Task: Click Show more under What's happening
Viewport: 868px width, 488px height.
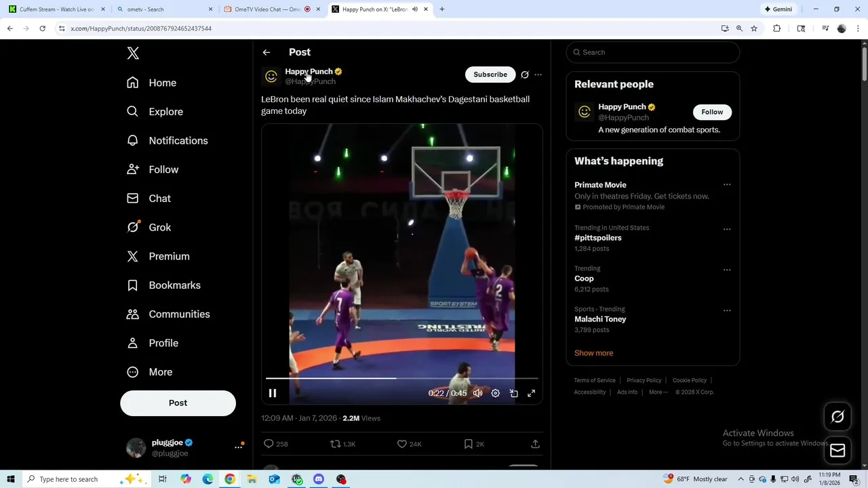Action: tap(593, 353)
